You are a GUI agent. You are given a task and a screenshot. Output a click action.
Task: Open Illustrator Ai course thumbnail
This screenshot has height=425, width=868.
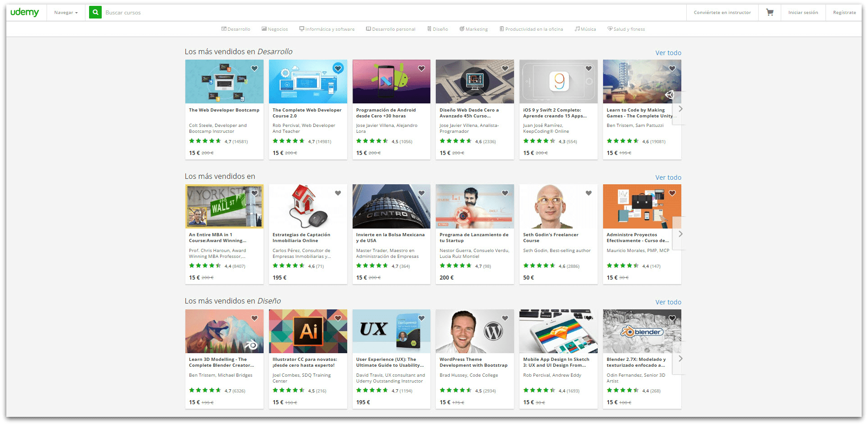point(308,331)
